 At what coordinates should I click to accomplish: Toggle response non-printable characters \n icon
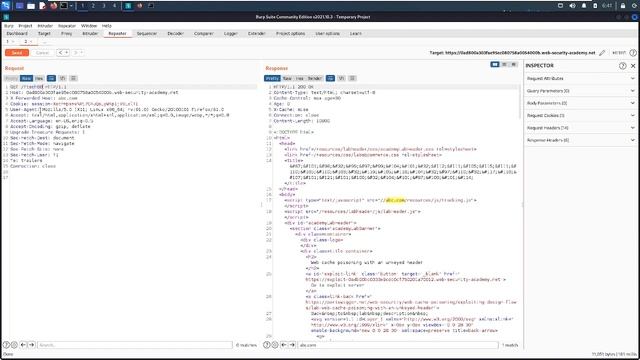click(341, 78)
